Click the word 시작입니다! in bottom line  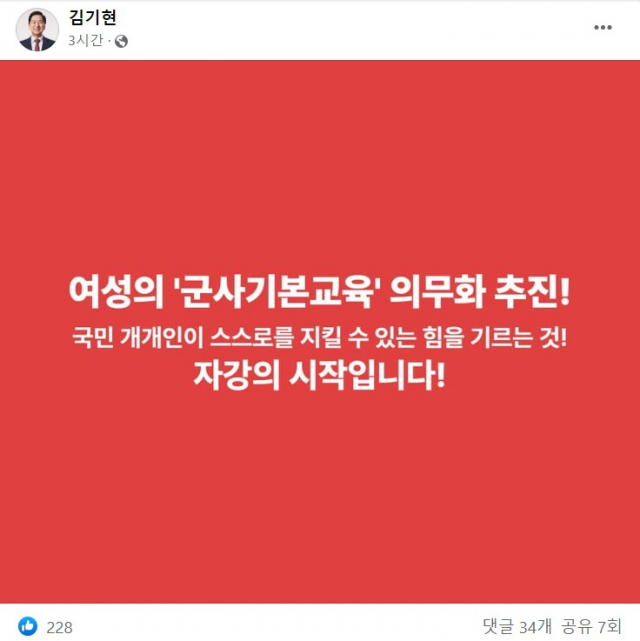[x=367, y=375]
